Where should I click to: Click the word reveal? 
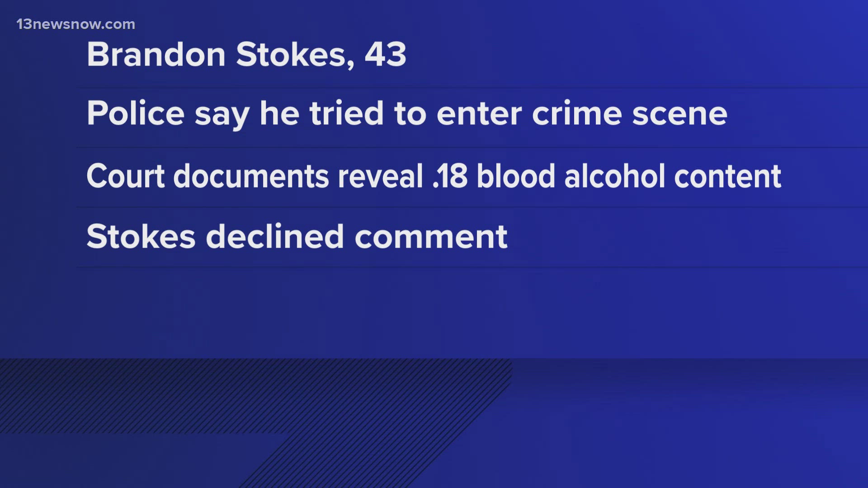(380, 176)
